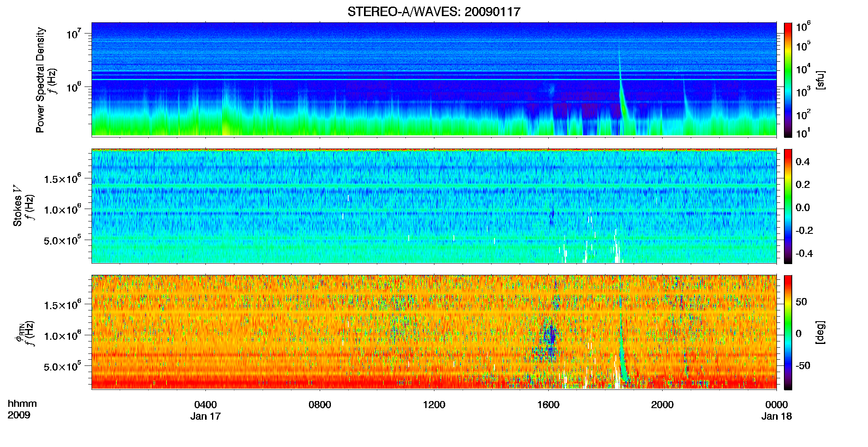Click the Jan 18 date label
Image resolution: width=868 pixels, height=447 pixels.
coord(776,416)
